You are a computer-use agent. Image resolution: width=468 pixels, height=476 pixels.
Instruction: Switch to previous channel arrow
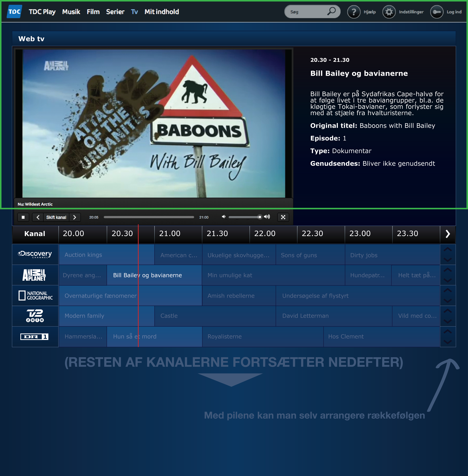[x=38, y=217]
